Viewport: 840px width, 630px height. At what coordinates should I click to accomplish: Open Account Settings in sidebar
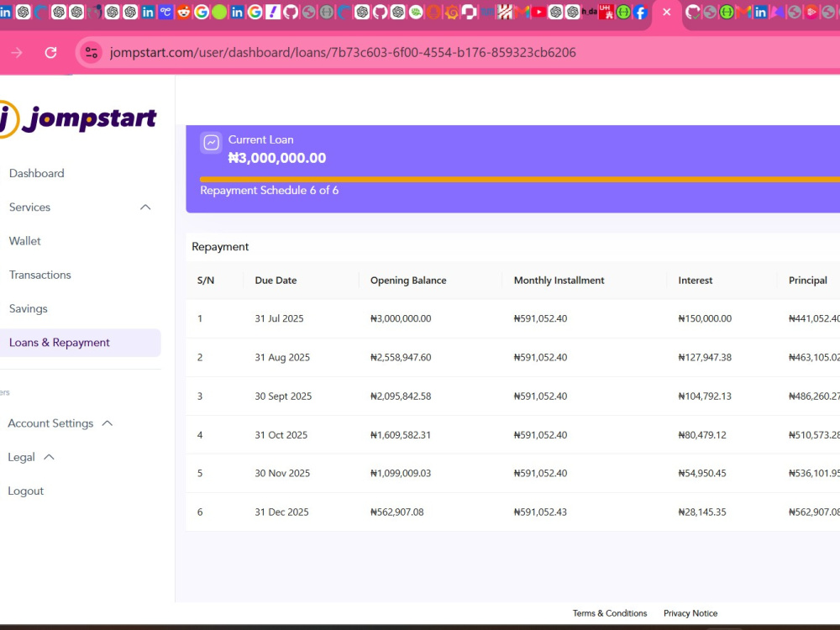(x=50, y=423)
